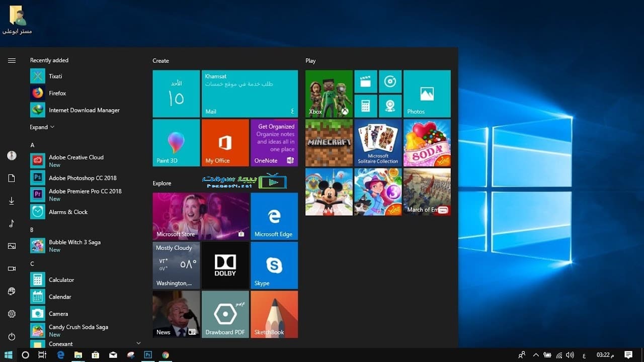Image resolution: width=644 pixels, height=362 pixels.
Task: Open Bubble Witch 3 Saga list entry
Action: tap(83, 245)
